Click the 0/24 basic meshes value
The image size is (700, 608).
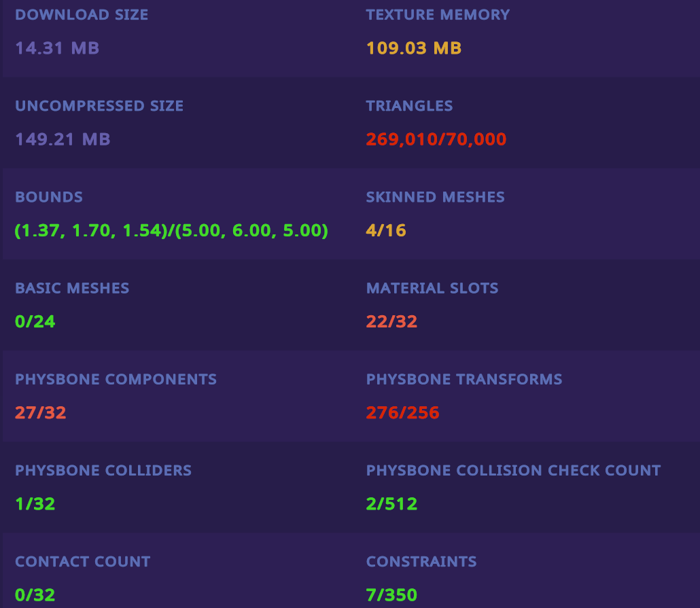pyautogui.click(x=35, y=321)
